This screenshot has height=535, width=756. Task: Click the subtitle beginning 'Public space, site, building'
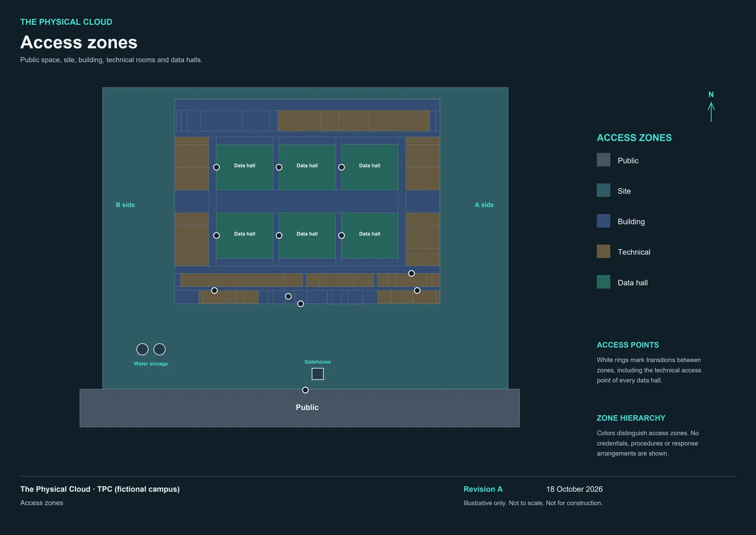coord(111,60)
